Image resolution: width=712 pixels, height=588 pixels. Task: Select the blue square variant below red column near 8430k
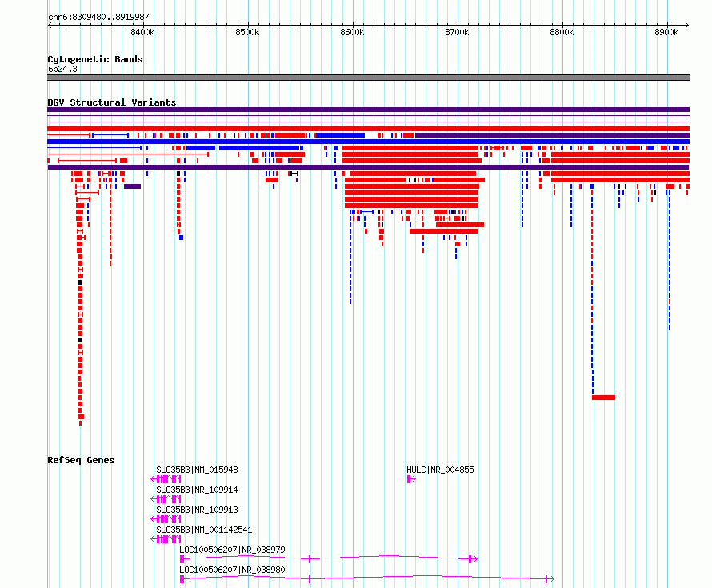(181, 238)
